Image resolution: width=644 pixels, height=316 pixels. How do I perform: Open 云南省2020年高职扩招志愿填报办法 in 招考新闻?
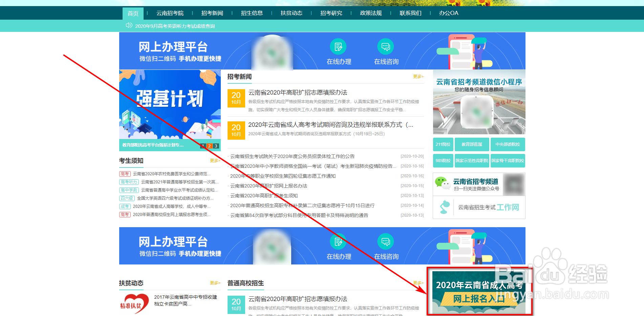tap(298, 93)
